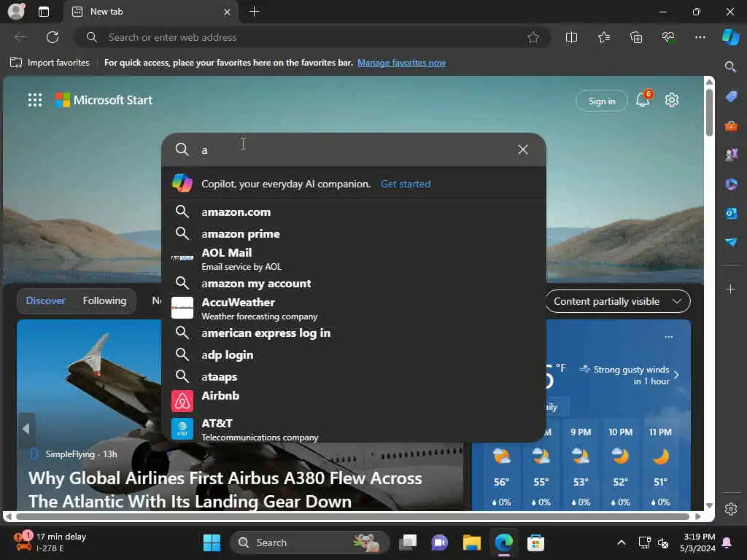Open Collections
747x560 pixels.
coord(636,37)
